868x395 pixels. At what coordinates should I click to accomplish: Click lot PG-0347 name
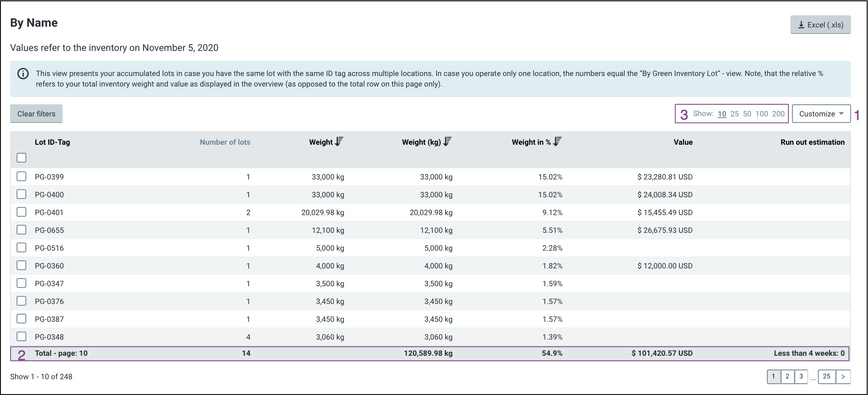(49, 284)
